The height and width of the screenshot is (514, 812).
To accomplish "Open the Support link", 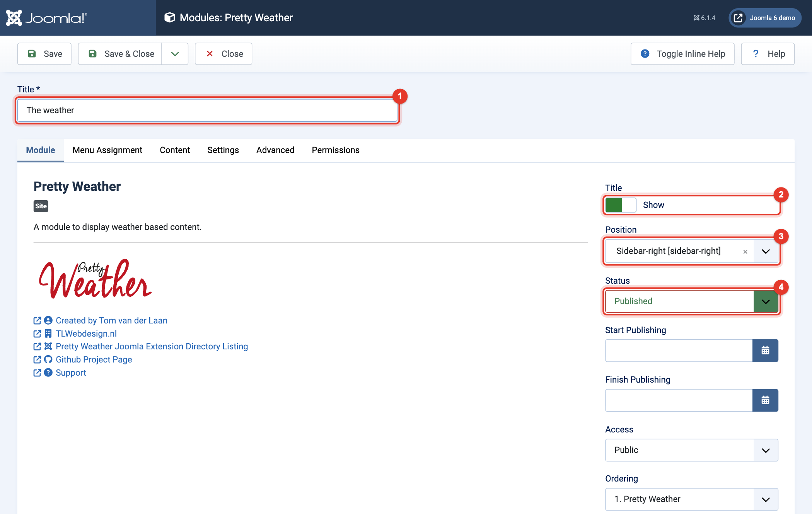I will pos(71,373).
